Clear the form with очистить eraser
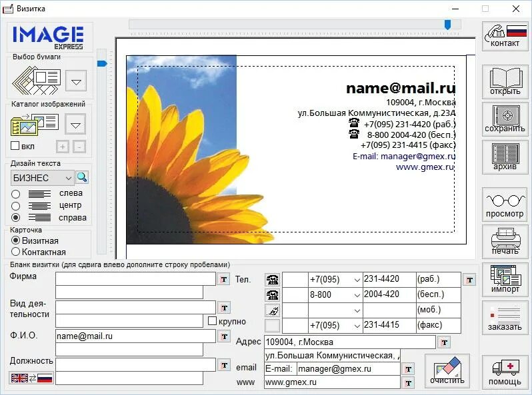 point(447,371)
